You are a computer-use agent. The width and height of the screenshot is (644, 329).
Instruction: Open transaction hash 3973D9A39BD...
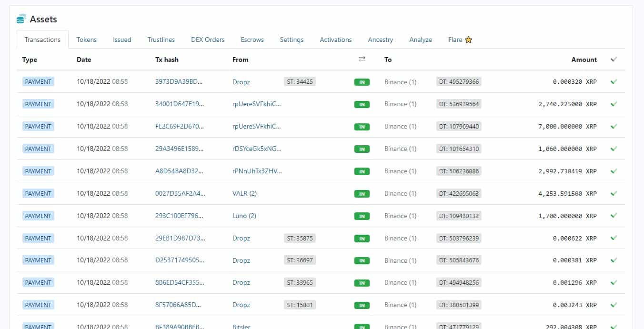[179, 81]
